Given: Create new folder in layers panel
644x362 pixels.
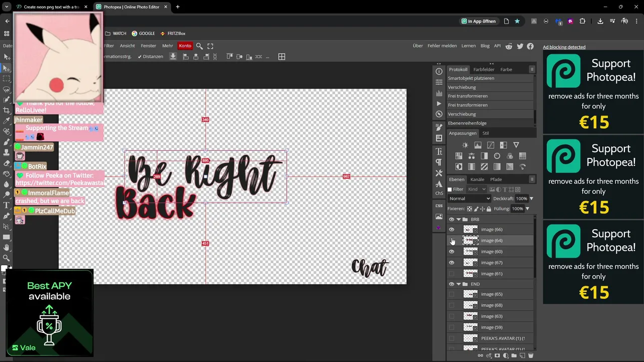Looking at the screenshot, I should tap(514, 355).
